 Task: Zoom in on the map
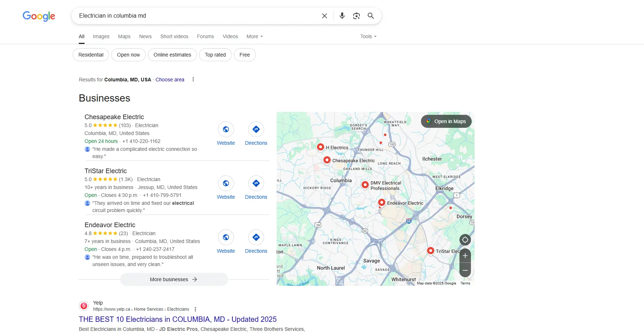(465, 256)
